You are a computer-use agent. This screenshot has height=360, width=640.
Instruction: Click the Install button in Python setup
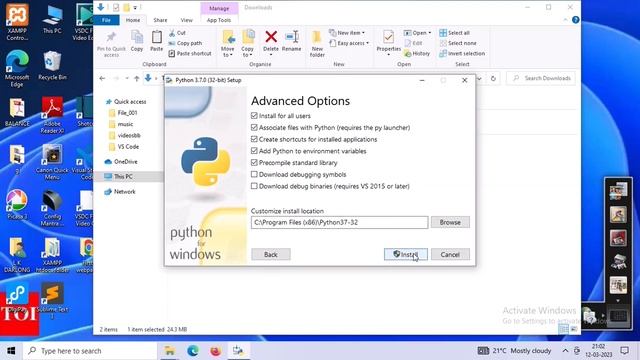(406, 254)
